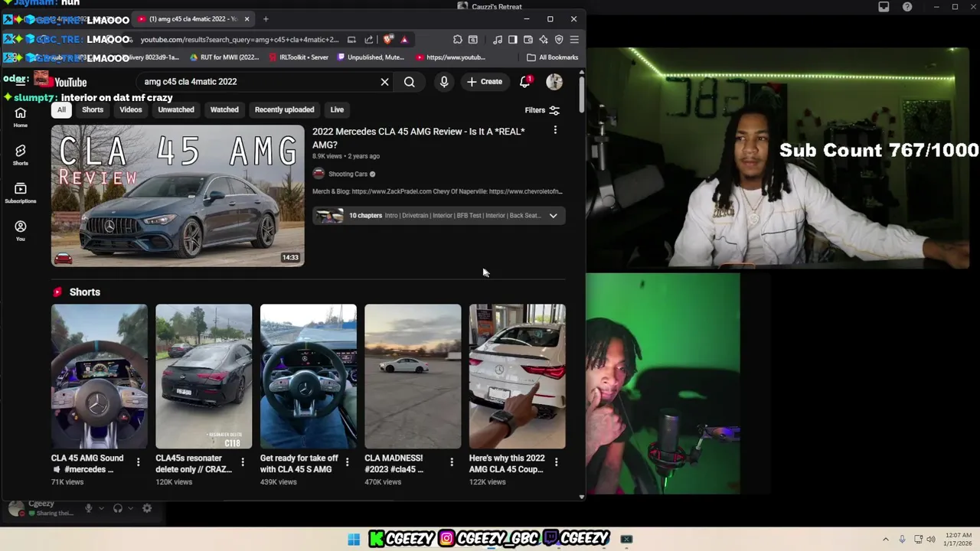The height and width of the screenshot is (551, 980).
Task: Open Discord headphones output options arrow
Action: pyautogui.click(x=130, y=508)
